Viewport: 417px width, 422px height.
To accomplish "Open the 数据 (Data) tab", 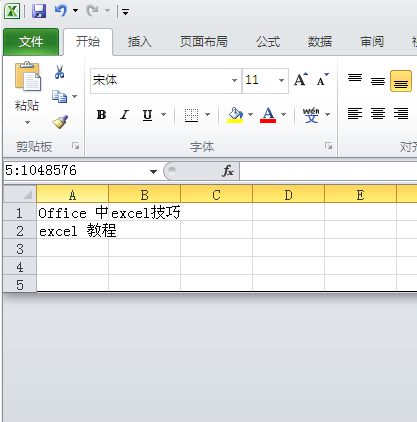I will [x=320, y=42].
